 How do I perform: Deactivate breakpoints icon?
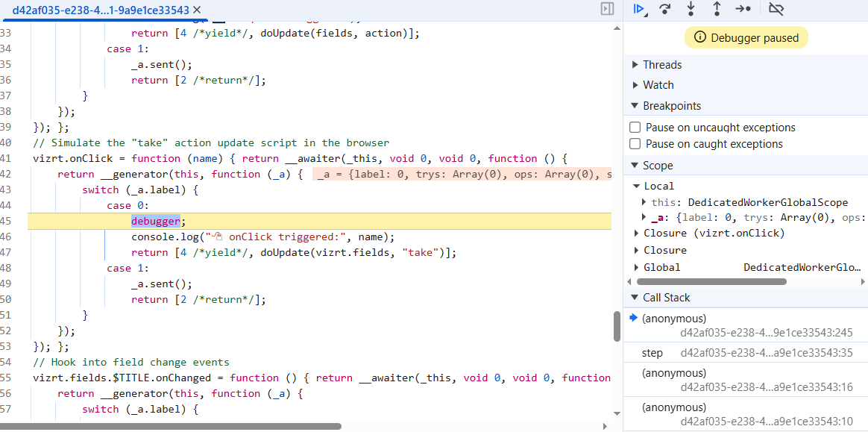(776, 9)
